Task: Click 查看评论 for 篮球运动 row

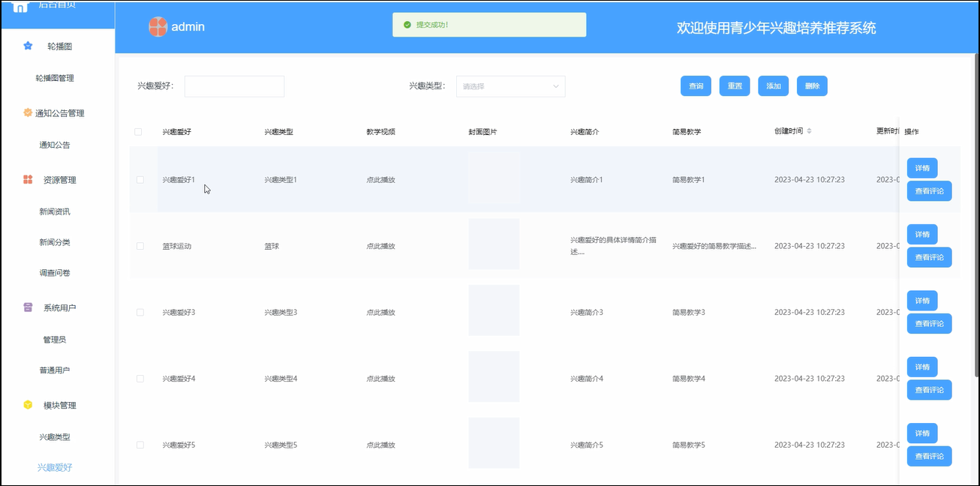Action: (x=930, y=257)
